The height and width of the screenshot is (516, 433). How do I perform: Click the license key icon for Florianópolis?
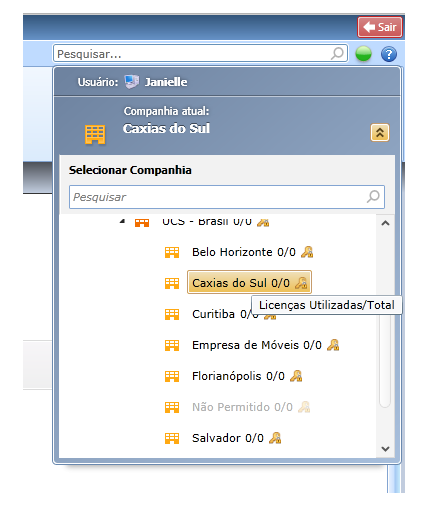tap(296, 376)
